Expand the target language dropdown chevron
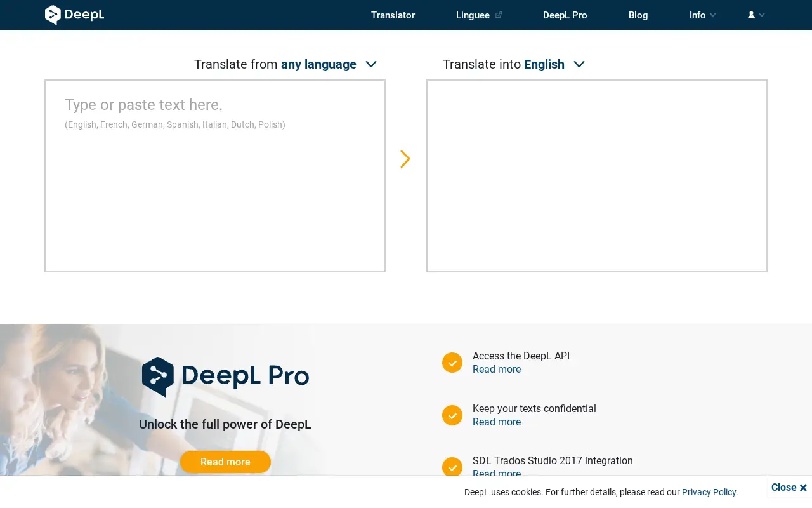 point(579,64)
